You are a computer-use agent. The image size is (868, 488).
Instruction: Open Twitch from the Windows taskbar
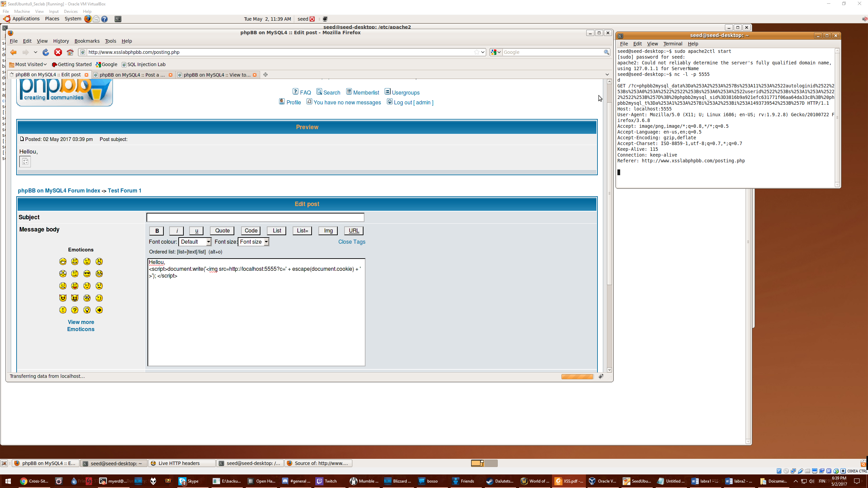coord(327,481)
